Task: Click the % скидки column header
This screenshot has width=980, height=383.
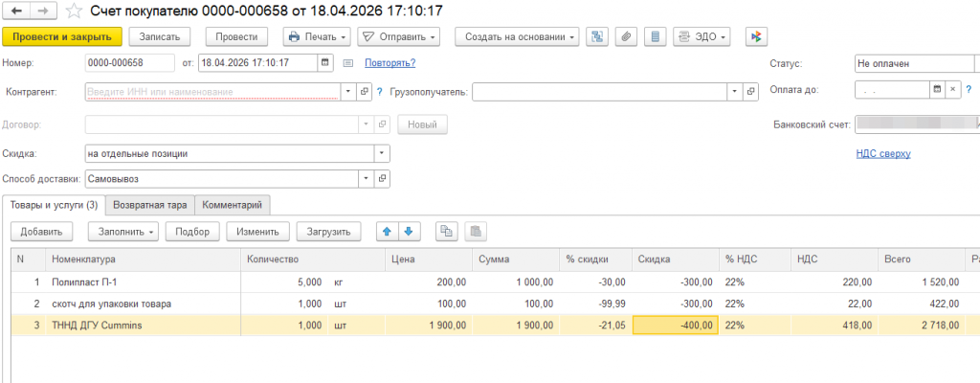Action: 595,259
